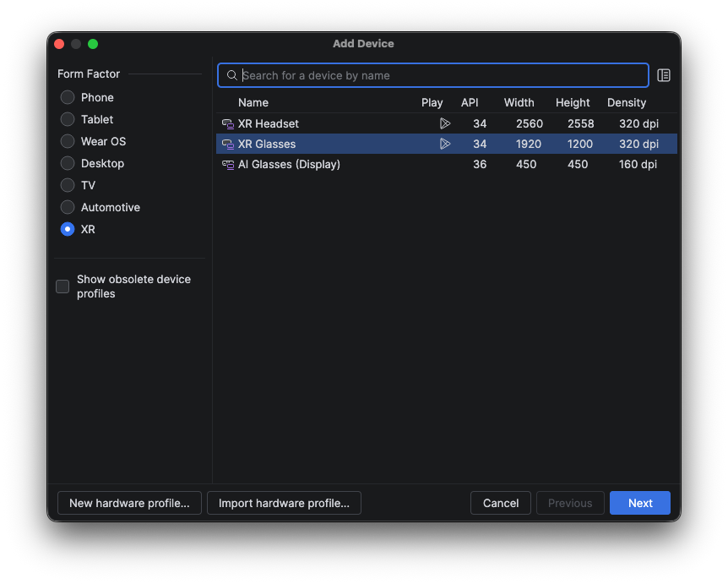Screen dimensions: 728x584
Task: Enable Show obsolete device profiles checkbox
Action: click(x=62, y=287)
